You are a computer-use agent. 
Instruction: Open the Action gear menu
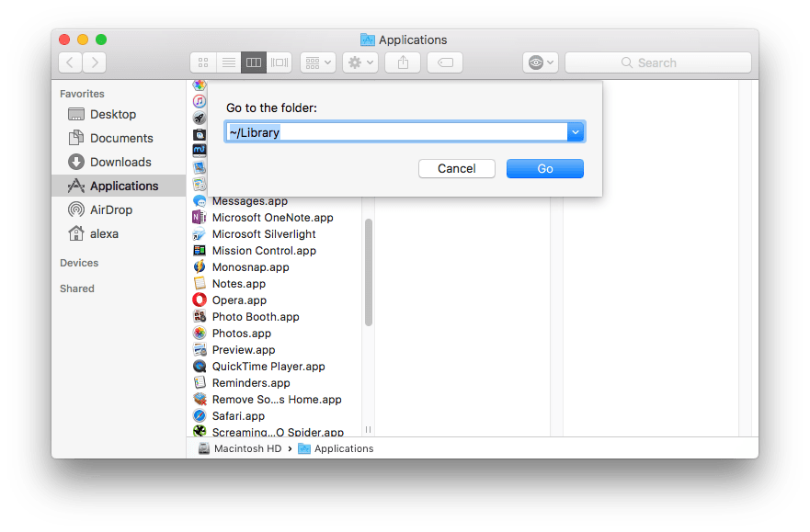360,62
